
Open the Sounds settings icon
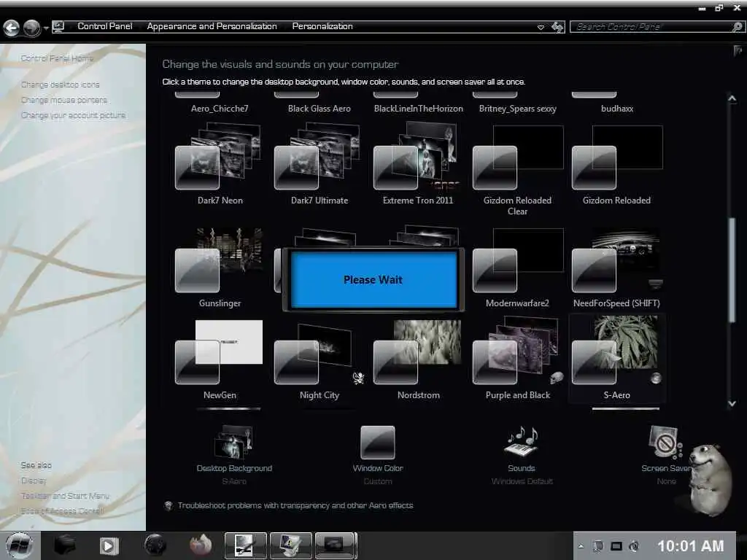coord(522,441)
